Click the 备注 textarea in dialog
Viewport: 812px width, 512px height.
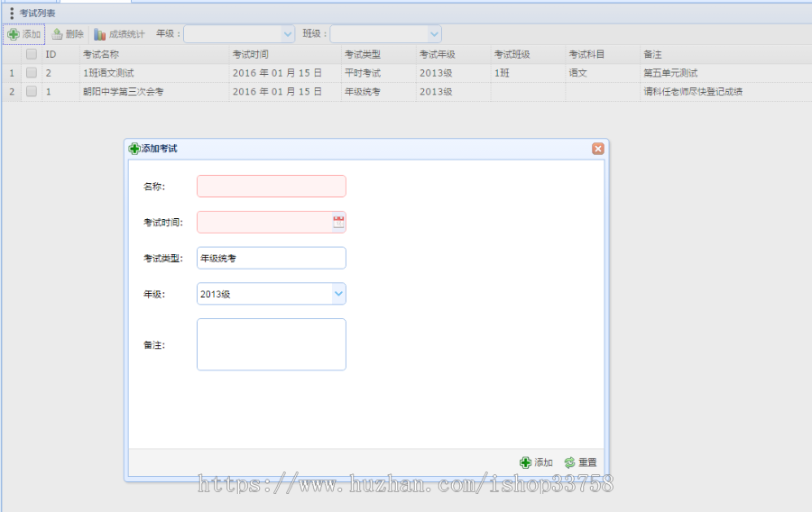(272, 344)
